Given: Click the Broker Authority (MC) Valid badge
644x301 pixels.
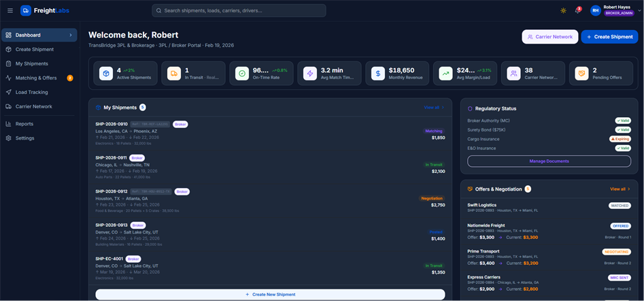Looking at the screenshot, I should 623,121.
